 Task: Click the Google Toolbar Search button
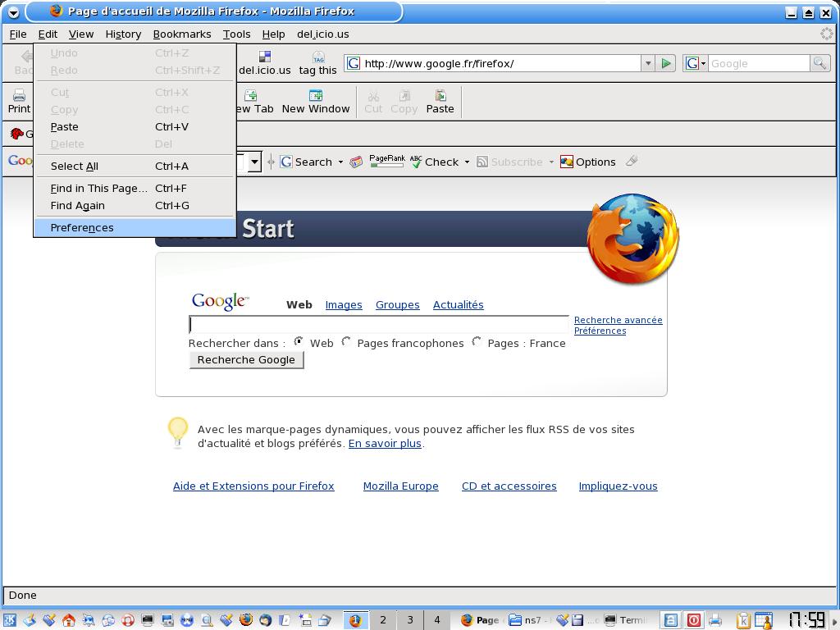(x=306, y=162)
